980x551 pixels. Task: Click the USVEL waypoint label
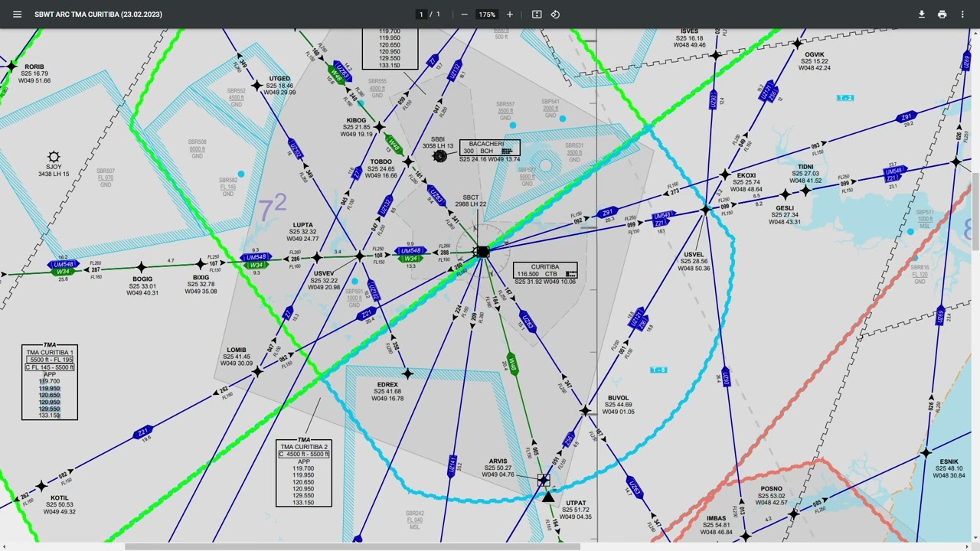coord(694,261)
